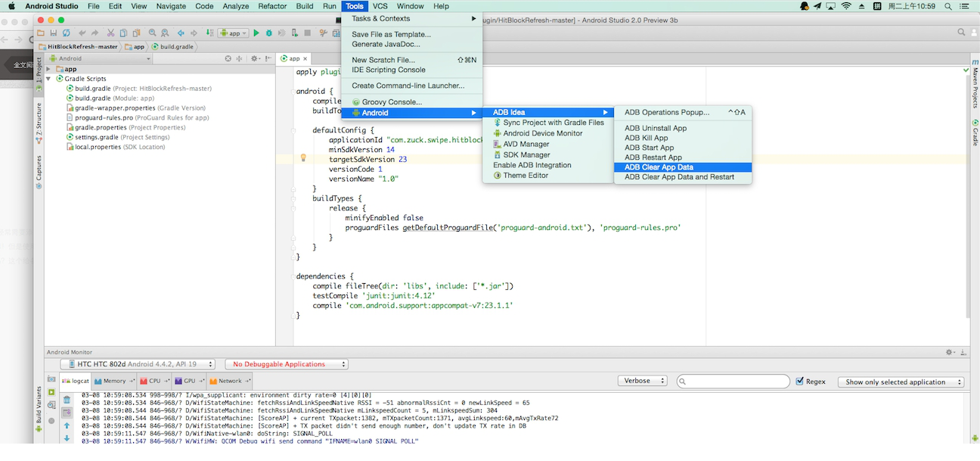Screen dimensions: 980x461
Task: Open the Verbose log level dropdown
Action: pyautogui.click(x=642, y=381)
